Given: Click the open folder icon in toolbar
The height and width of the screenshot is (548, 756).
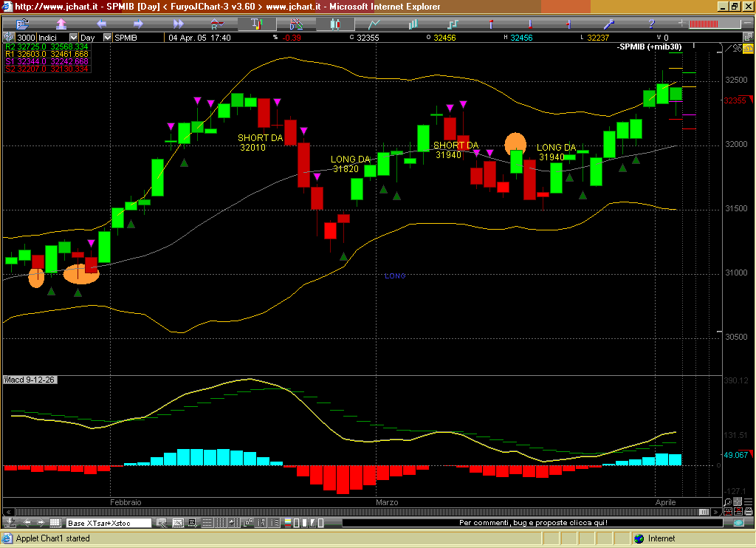Looking at the screenshot, I should [x=23, y=24].
